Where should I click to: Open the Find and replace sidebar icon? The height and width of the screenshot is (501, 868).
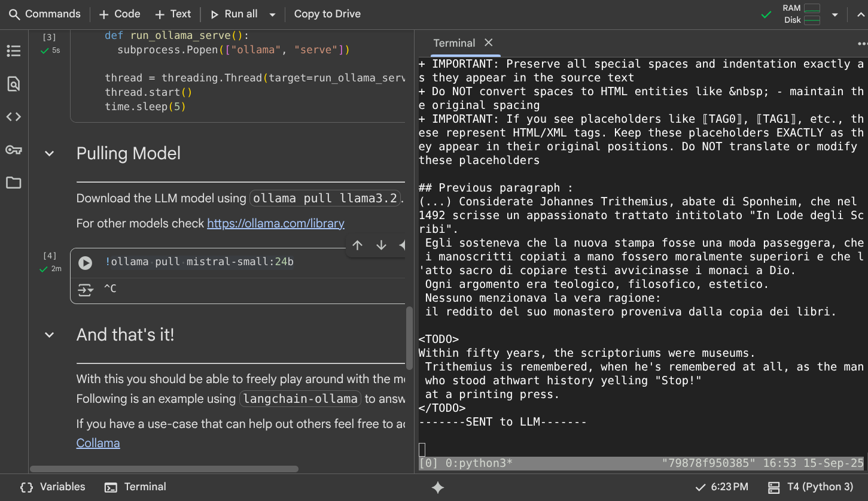[13, 84]
